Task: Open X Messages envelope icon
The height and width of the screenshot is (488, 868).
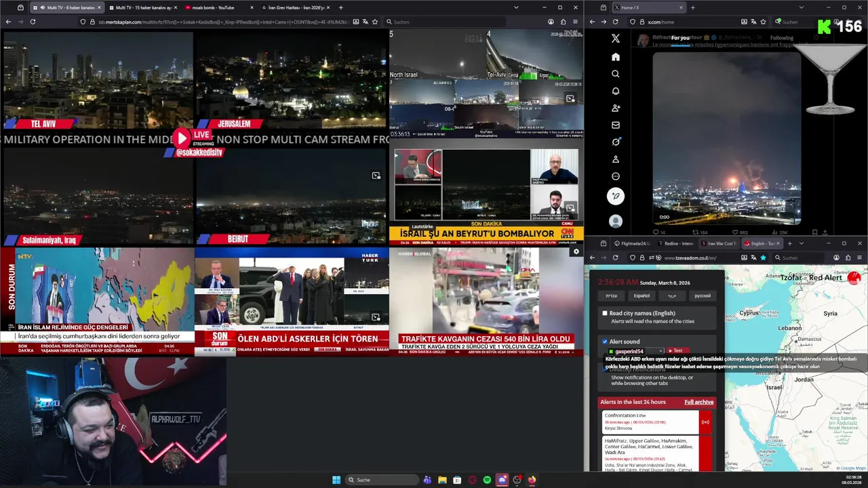Action: 616,125
